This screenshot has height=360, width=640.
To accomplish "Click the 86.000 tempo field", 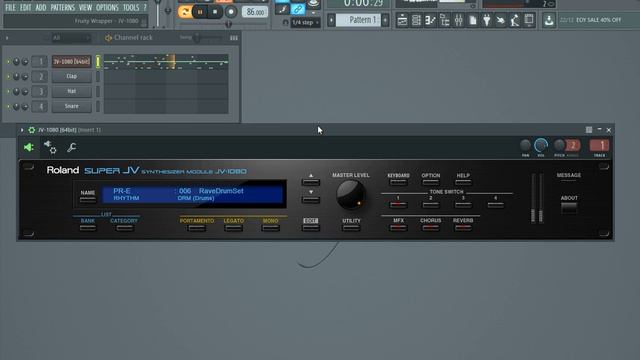I will click(x=255, y=12).
